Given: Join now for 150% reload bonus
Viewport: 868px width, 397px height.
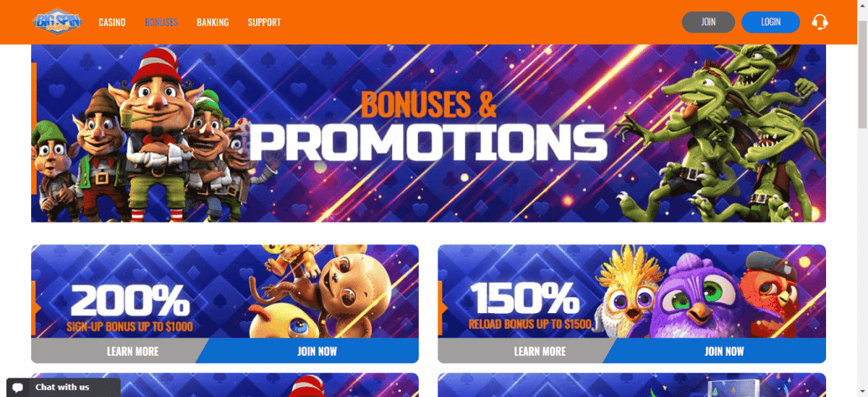Looking at the screenshot, I should (x=724, y=351).
